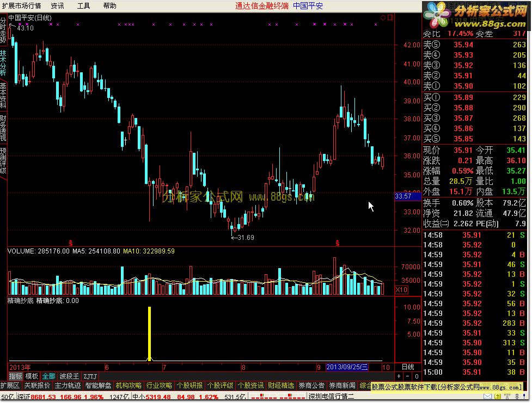Select the 基本资料 side tab
This screenshot has width=532, height=403.
(3, 95)
